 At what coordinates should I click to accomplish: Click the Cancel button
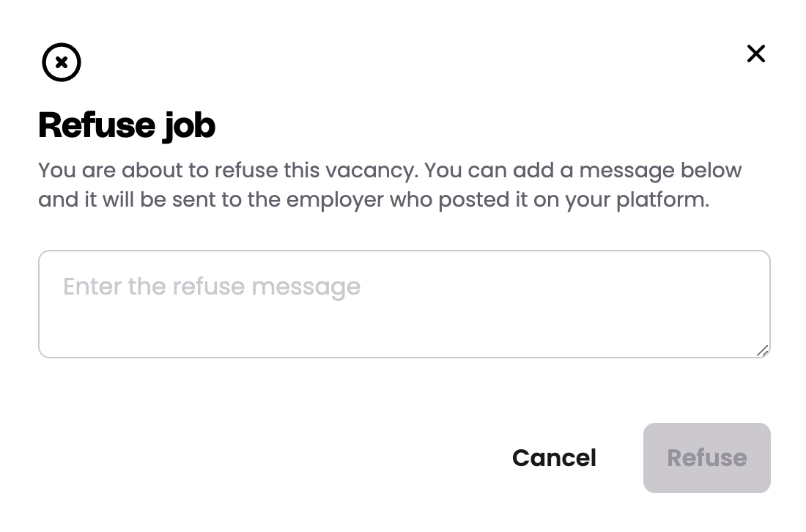coord(554,458)
